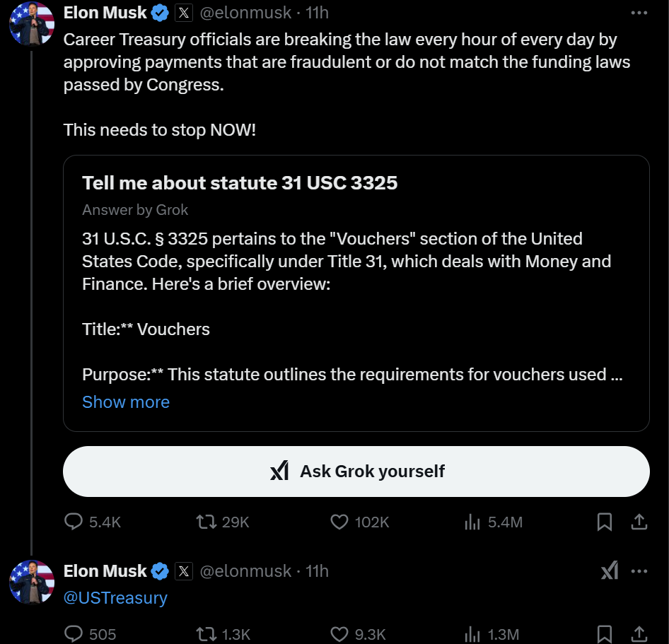Image resolution: width=669 pixels, height=644 pixels.
Task: Repost the @USTreasury reply post
Action: (x=206, y=634)
